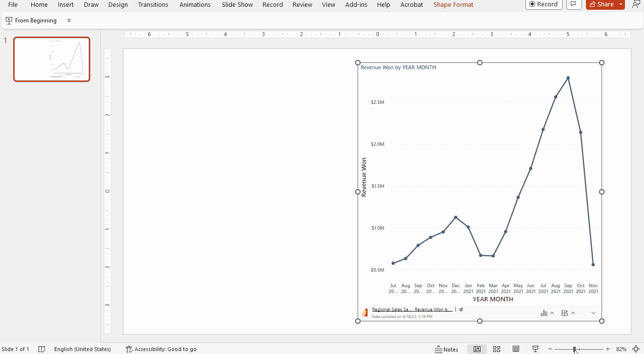The width and height of the screenshot is (644, 354).
Task: Click the Record button in the top bar
Action: click(543, 4)
